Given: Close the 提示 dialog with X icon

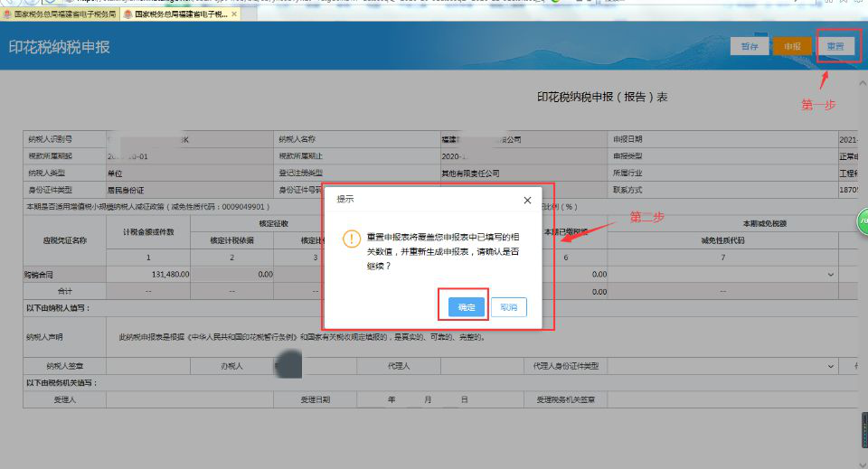Looking at the screenshot, I should (527, 200).
